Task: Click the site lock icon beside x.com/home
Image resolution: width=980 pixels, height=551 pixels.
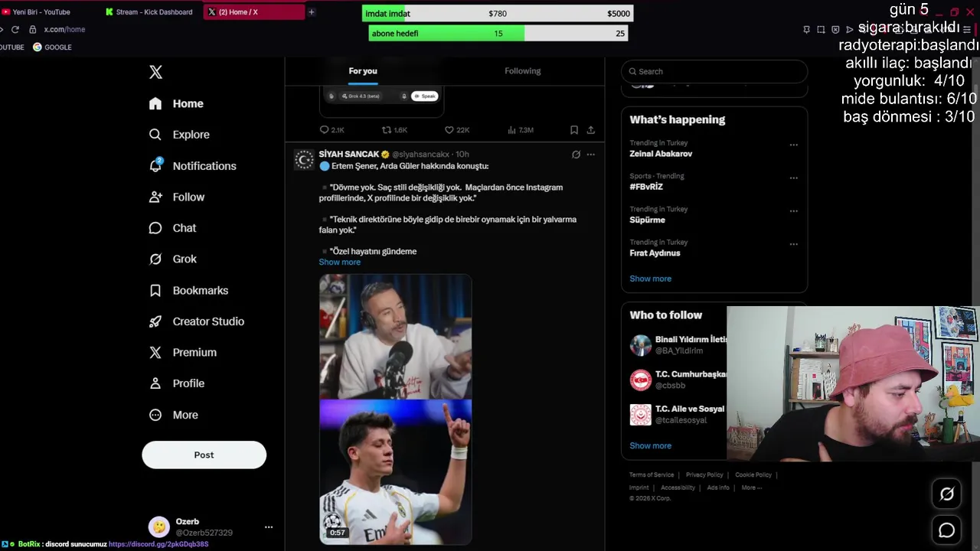Action: point(32,29)
